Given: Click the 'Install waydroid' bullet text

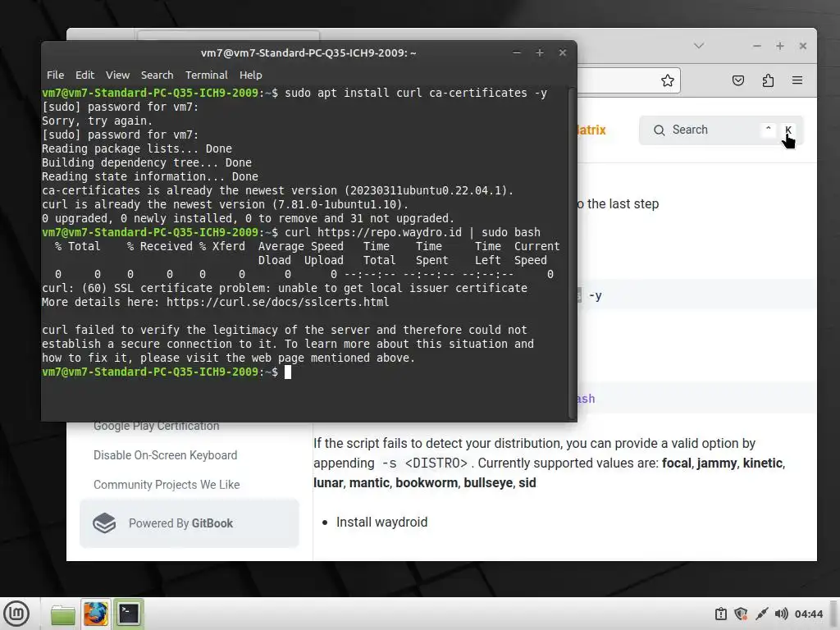Looking at the screenshot, I should pos(381,523).
